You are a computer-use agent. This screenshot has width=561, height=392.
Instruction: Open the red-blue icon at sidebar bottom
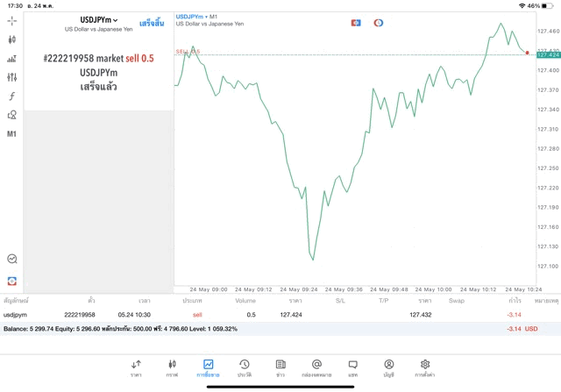12,281
